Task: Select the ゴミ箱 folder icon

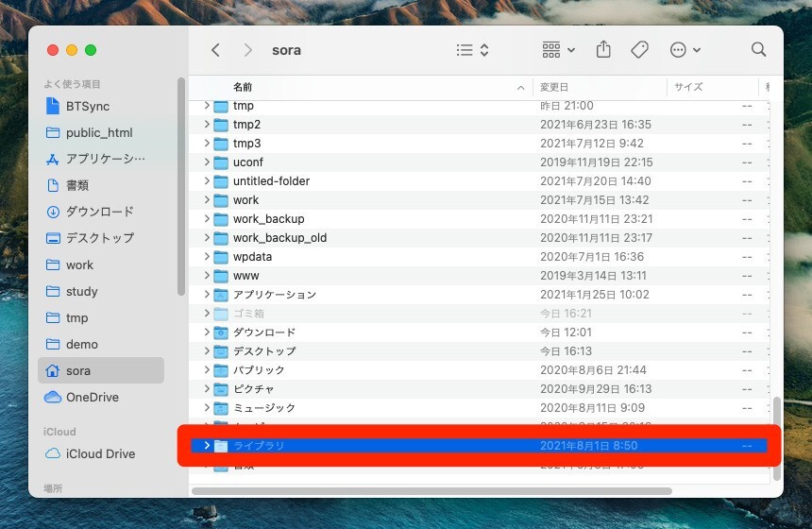Action: [221, 314]
